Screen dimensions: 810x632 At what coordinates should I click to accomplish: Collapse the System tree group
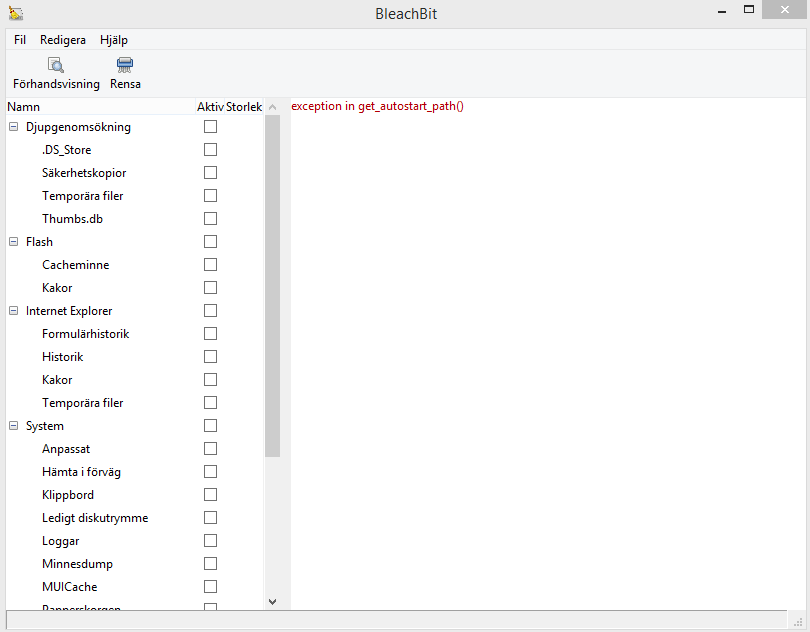(x=14, y=425)
